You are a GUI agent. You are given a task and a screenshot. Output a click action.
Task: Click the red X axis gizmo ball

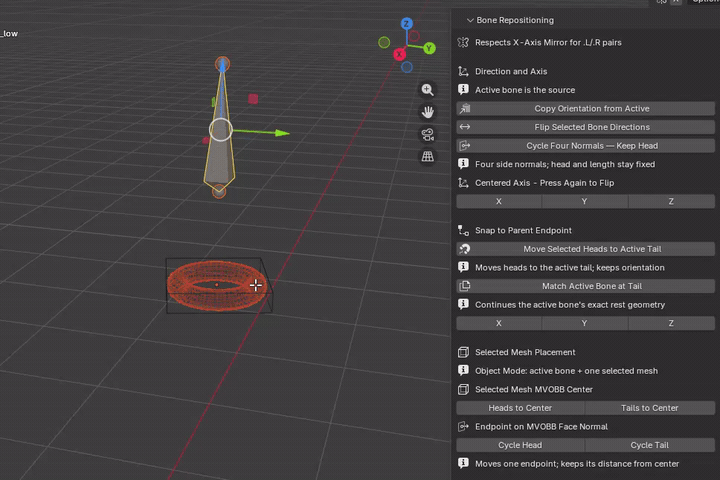pos(399,54)
